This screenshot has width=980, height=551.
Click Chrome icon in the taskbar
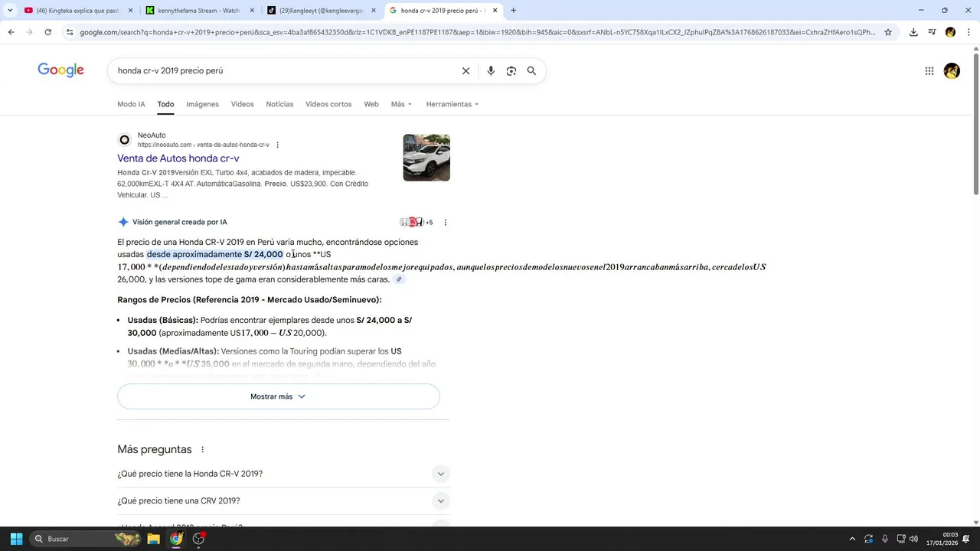(x=176, y=539)
